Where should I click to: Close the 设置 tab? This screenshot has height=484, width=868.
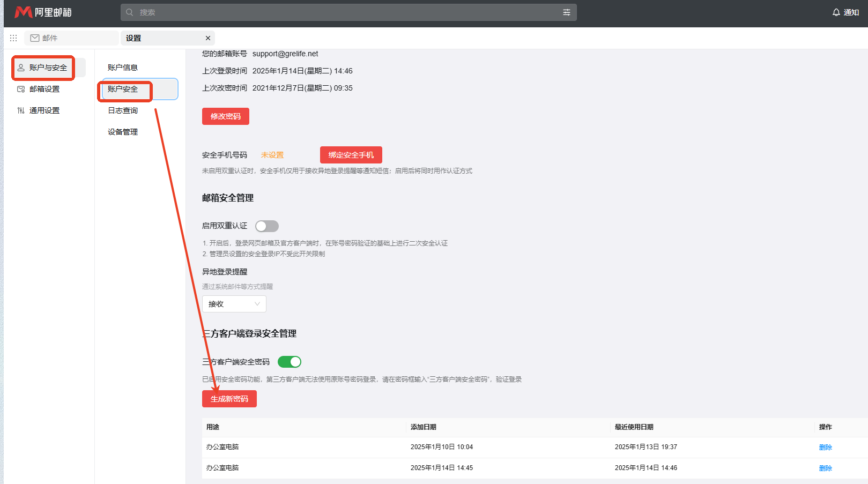pos(208,38)
